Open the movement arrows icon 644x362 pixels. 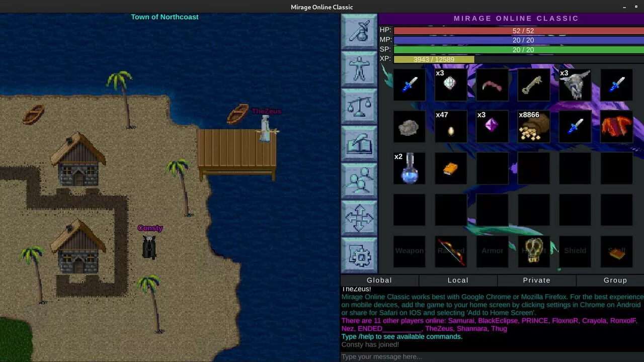coord(359,218)
